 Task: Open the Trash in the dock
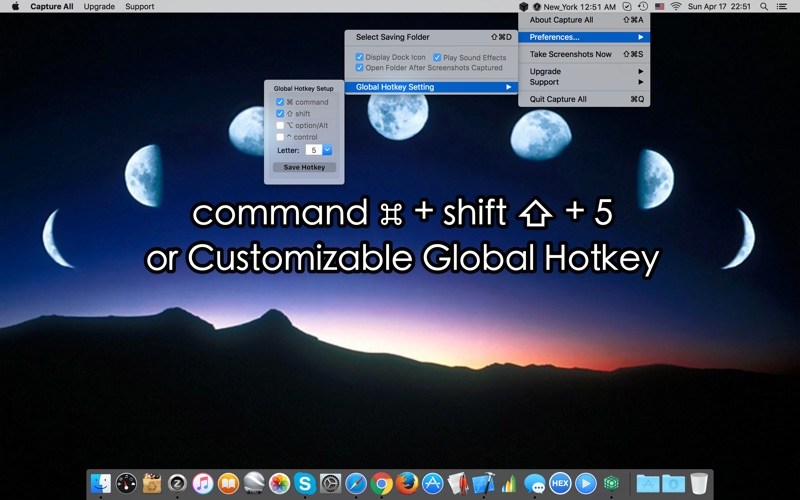699,484
